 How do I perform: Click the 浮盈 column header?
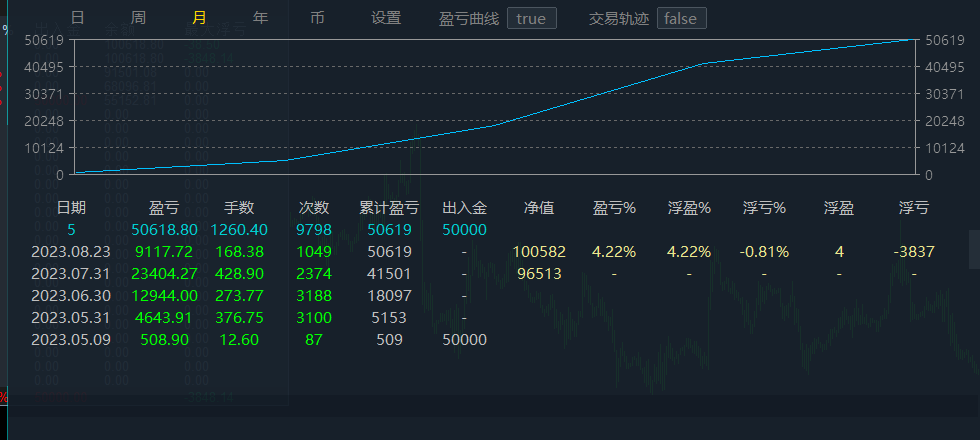(x=839, y=208)
